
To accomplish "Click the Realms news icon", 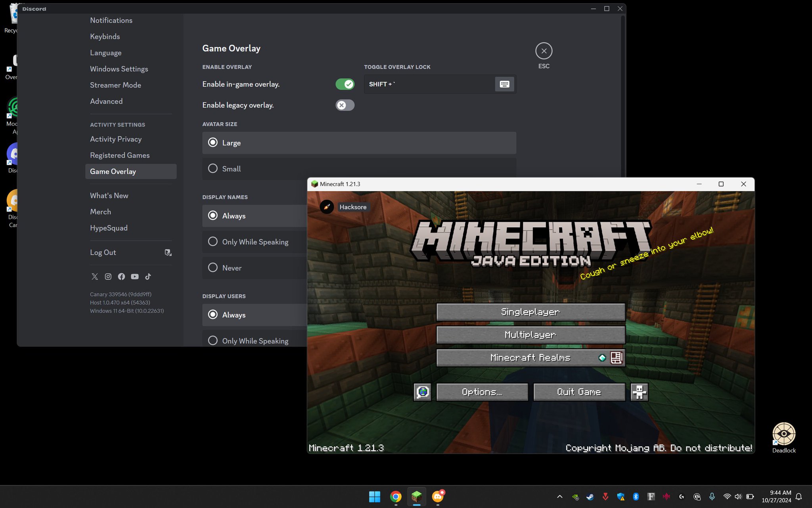I will pyautogui.click(x=617, y=358).
